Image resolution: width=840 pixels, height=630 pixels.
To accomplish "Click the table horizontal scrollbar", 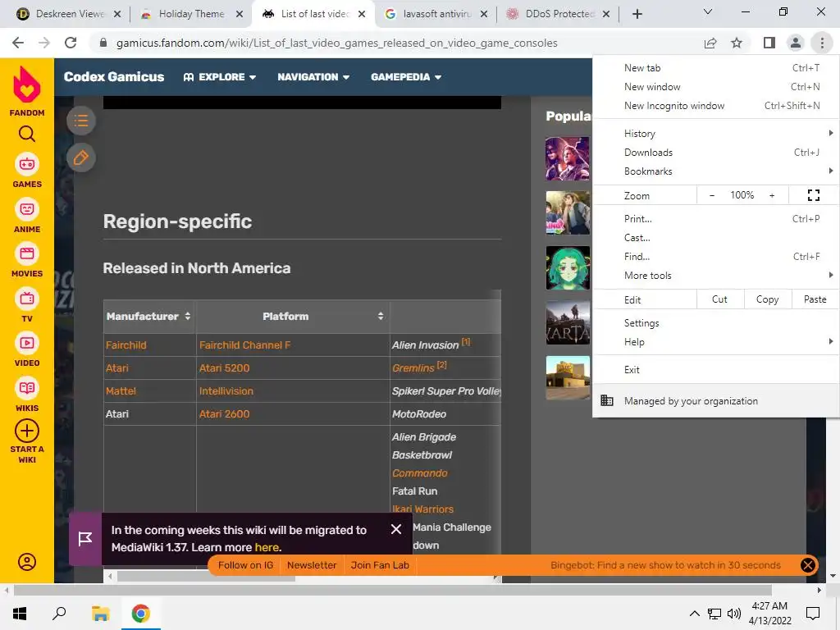I will click(x=206, y=577).
